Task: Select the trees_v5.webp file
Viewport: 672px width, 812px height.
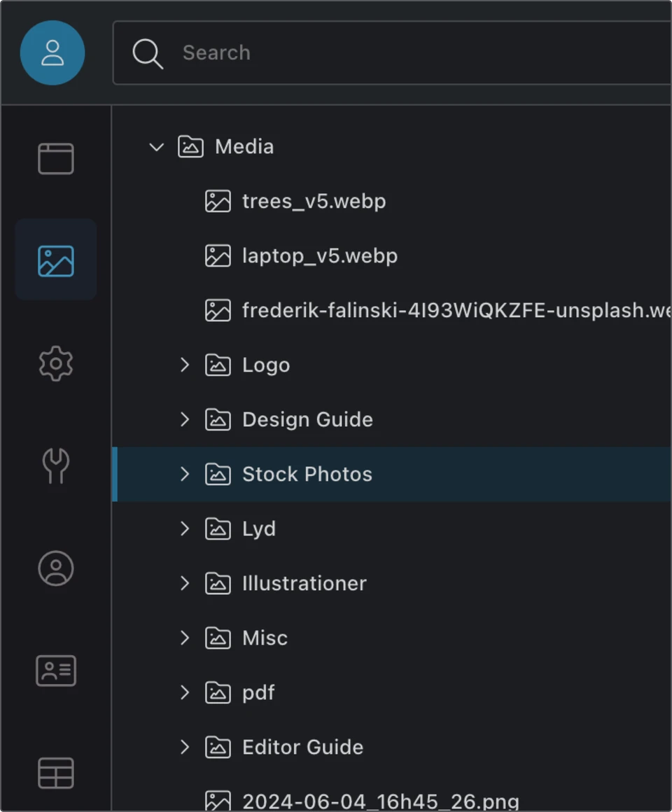Action: pyautogui.click(x=314, y=202)
